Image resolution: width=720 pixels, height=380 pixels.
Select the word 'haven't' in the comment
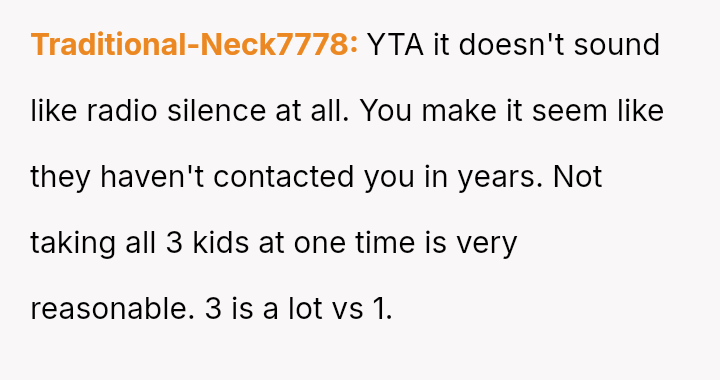[152, 177]
